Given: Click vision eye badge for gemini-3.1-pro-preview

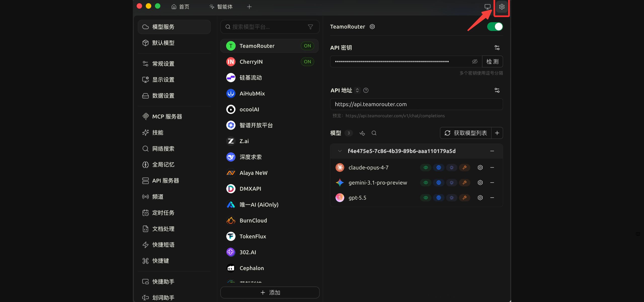Looking at the screenshot, I should (426, 183).
